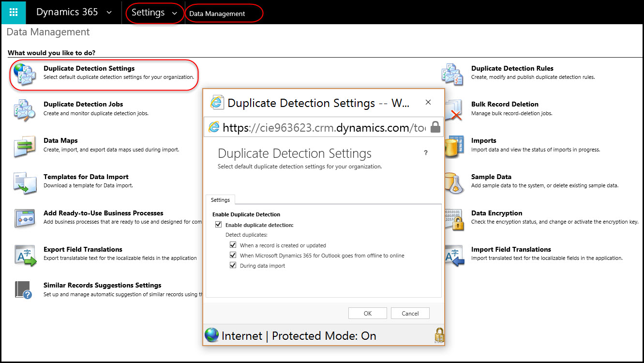Open Duplicate Detection Jobs link
This screenshot has height=363, width=644.
[83, 104]
